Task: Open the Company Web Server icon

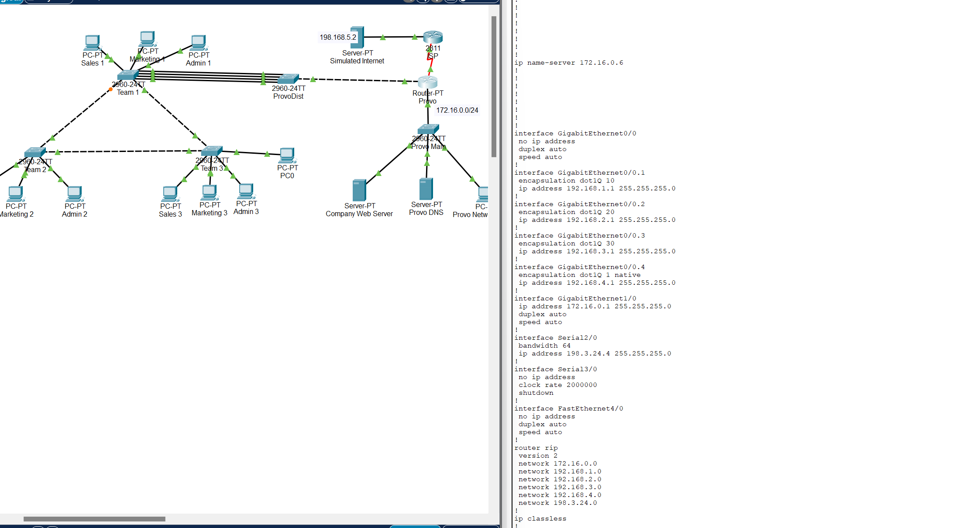Action: click(x=359, y=190)
